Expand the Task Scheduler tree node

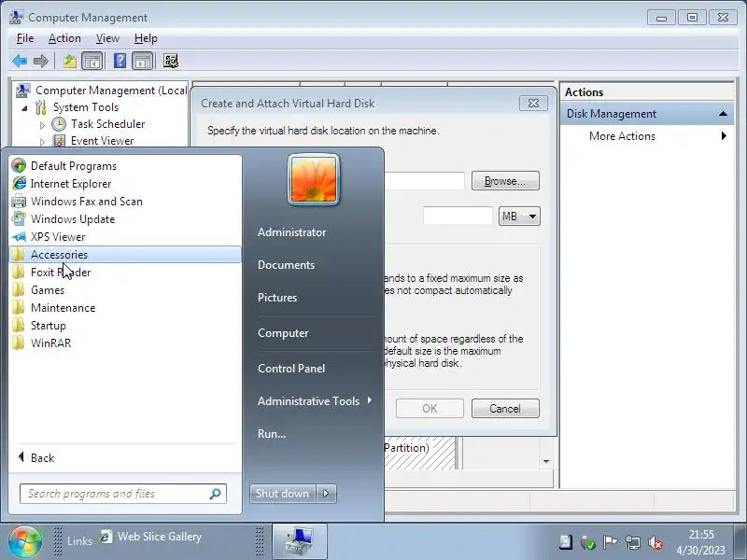pyautogui.click(x=42, y=125)
